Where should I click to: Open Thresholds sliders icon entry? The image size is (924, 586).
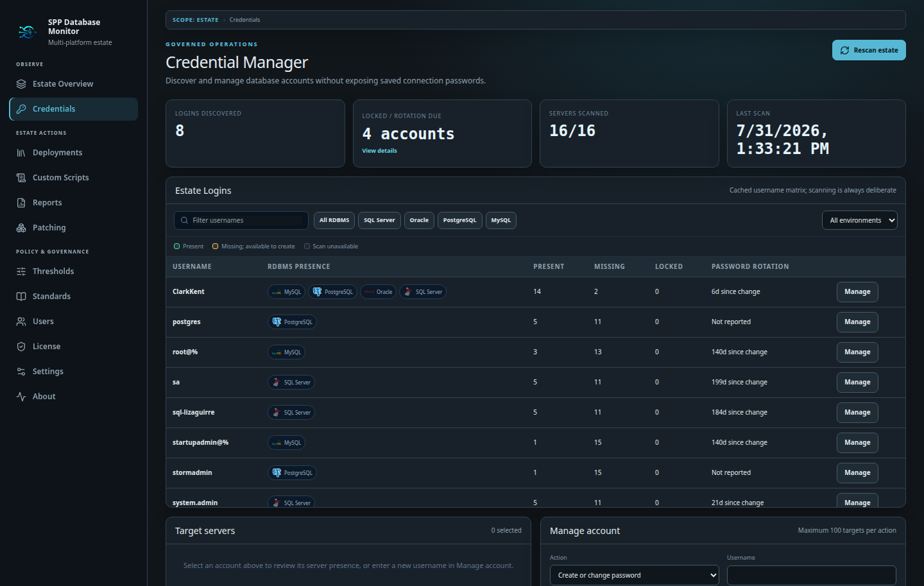point(21,271)
